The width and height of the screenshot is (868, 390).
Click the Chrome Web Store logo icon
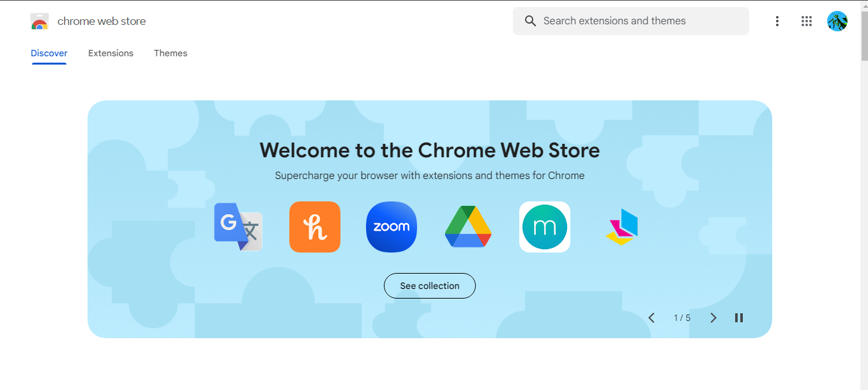40,21
